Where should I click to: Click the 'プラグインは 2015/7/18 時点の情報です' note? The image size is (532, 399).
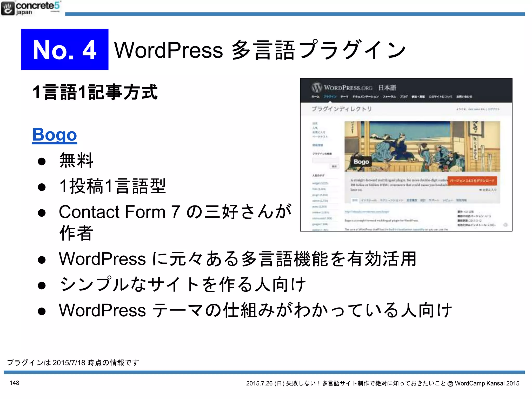[x=73, y=362]
